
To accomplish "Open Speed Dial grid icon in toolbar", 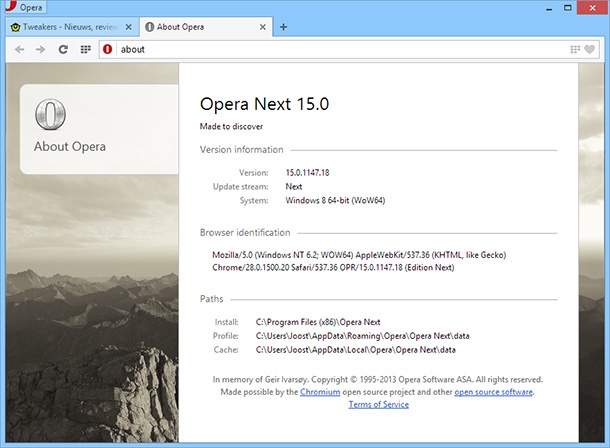I will tap(86, 49).
